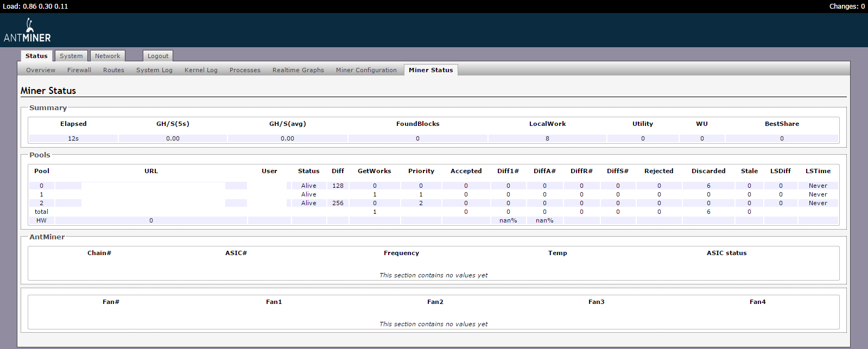Click the 'Discarded' column header
The height and width of the screenshot is (349, 868).
point(708,171)
